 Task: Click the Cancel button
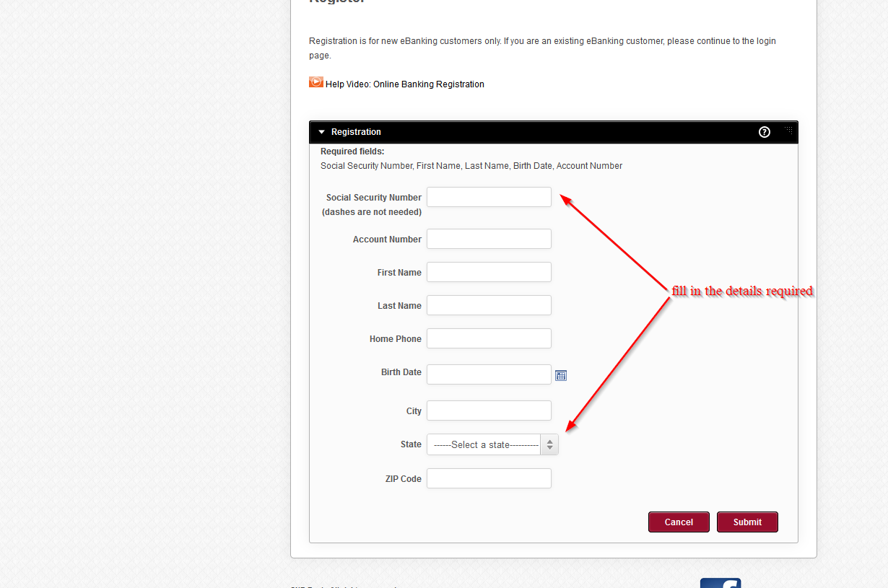click(679, 522)
